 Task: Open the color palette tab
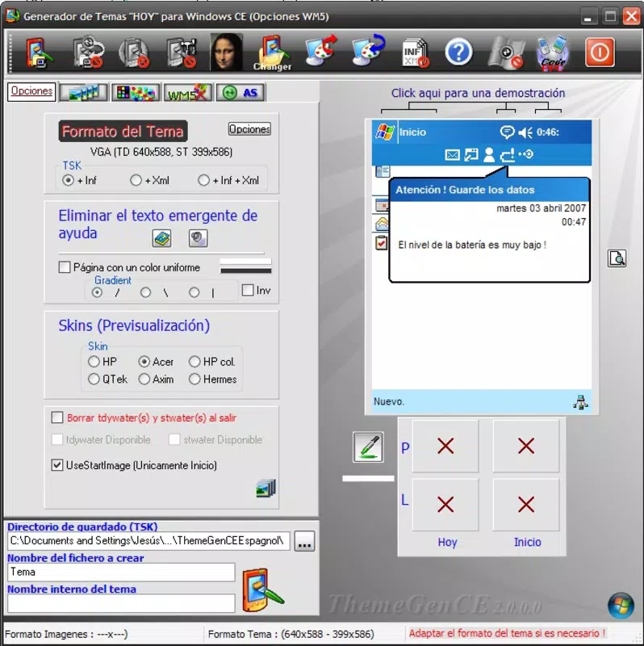136,92
